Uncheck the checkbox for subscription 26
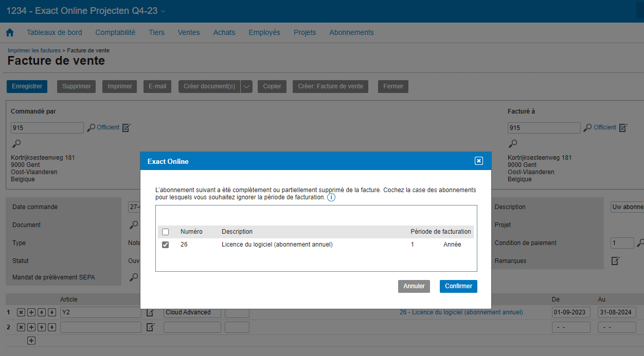Viewport: 644px width, 356px height. click(165, 245)
